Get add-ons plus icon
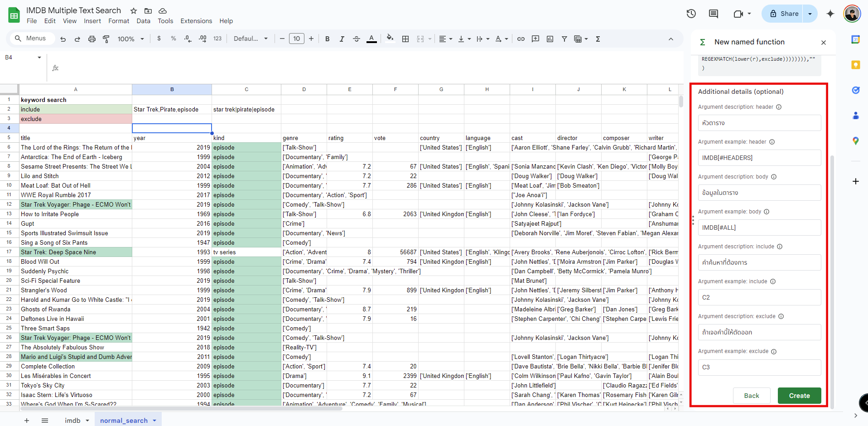 856,181
